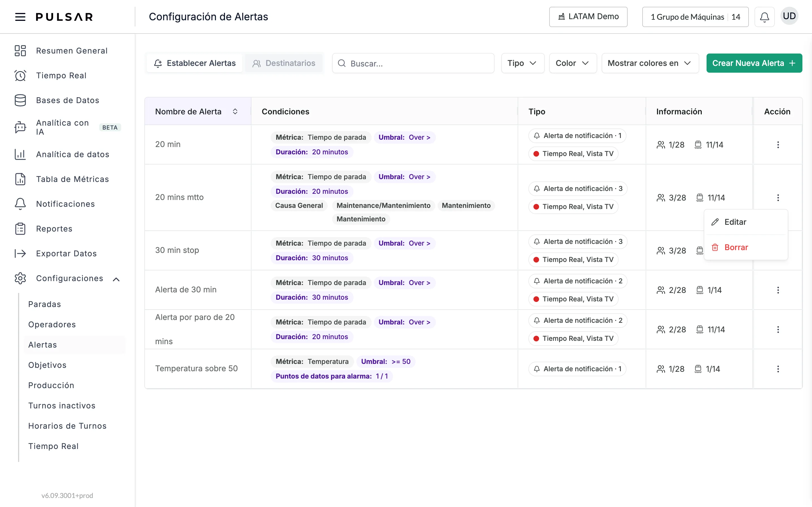Screen dimensions: 812x507
Task: Expand Mostrar colores en dropdown
Action: (650, 63)
